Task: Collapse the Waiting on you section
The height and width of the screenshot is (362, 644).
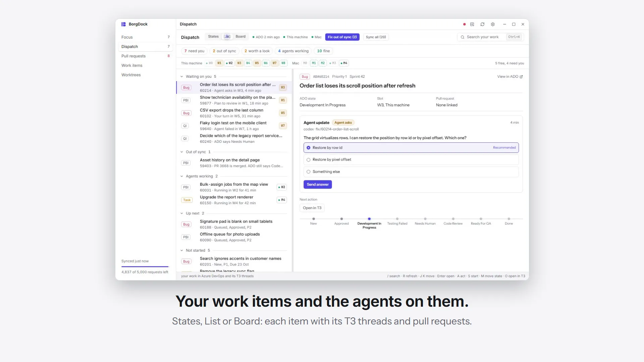Action: [x=182, y=77]
